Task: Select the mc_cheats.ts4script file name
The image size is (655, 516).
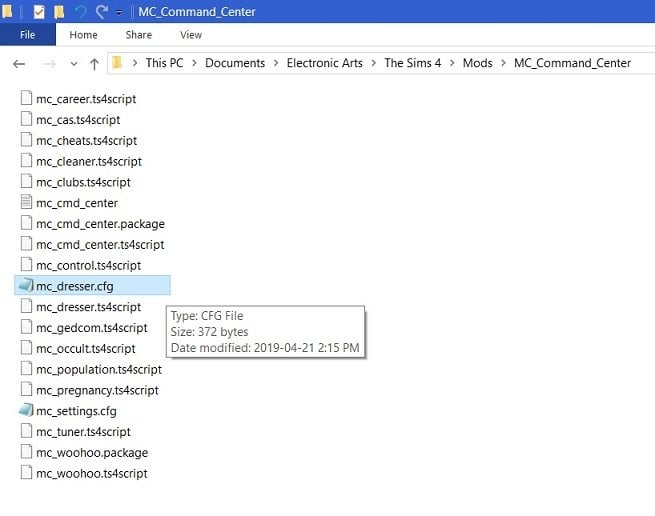Action: (86, 141)
